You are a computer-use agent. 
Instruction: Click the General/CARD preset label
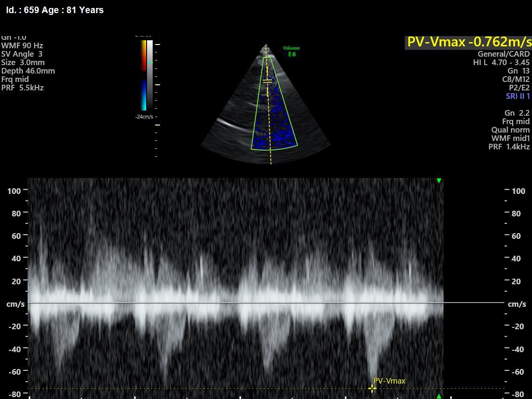503,54
